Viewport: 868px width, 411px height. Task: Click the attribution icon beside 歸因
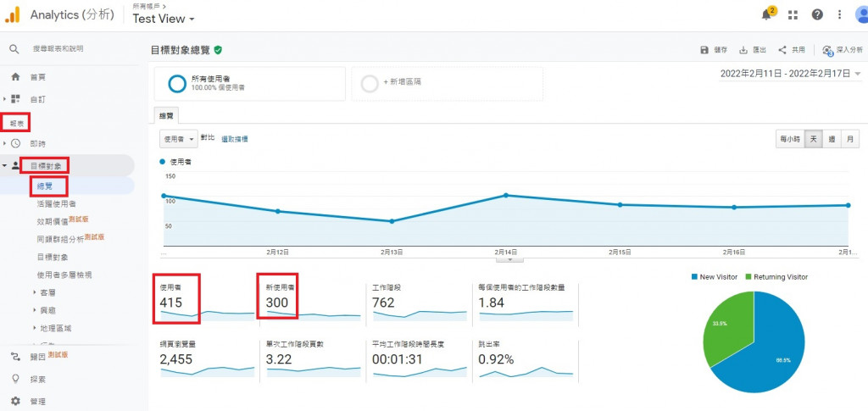click(x=15, y=357)
